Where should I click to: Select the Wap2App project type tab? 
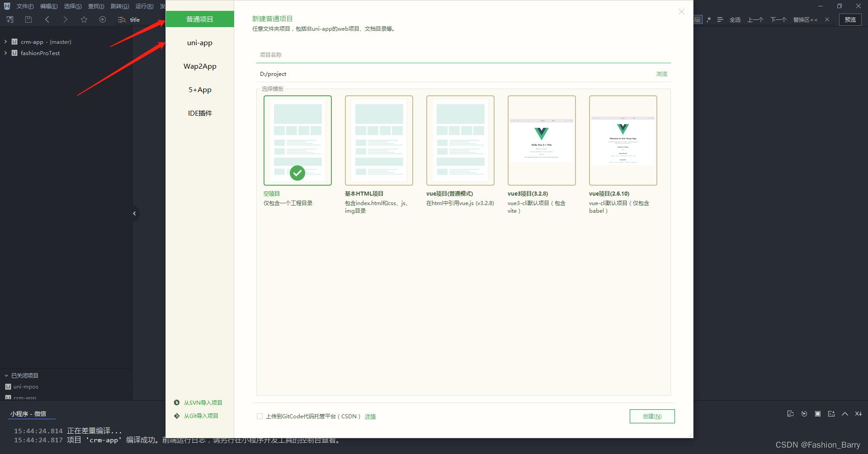pyautogui.click(x=200, y=66)
